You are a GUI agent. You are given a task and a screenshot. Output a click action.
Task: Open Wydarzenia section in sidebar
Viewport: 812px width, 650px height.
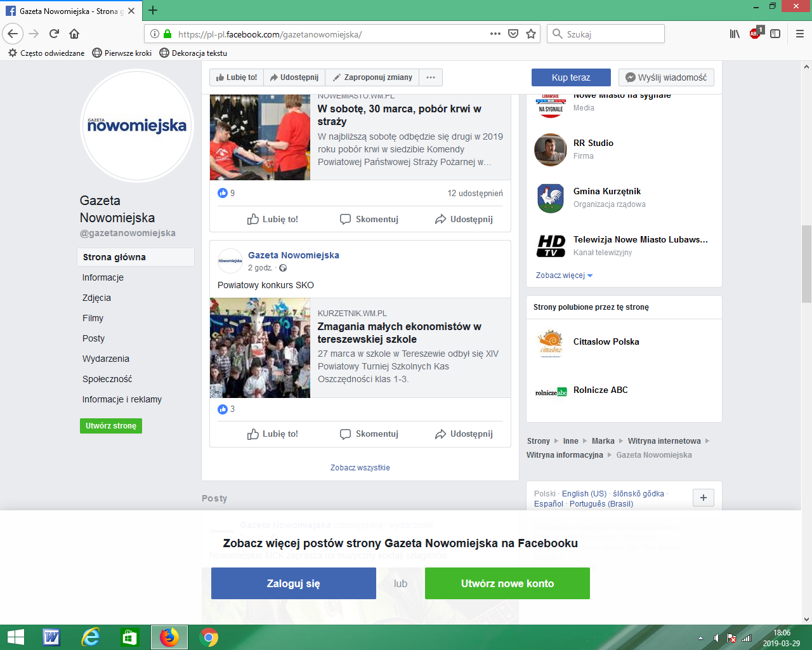[105, 359]
